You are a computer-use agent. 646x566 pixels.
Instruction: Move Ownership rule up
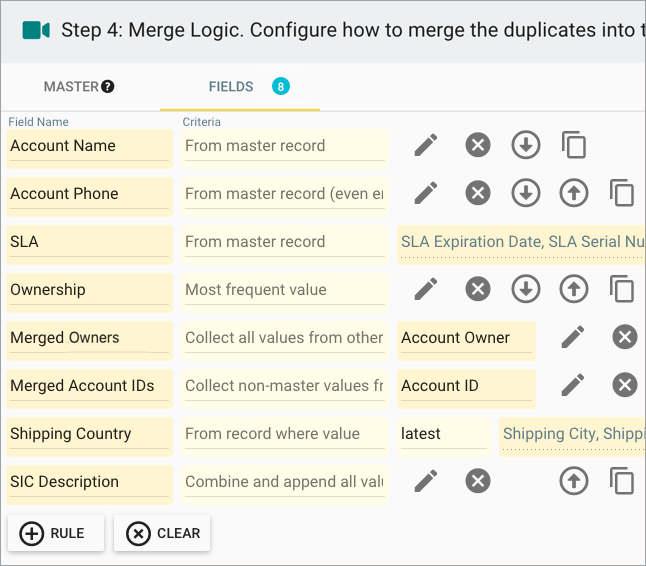pos(574,289)
